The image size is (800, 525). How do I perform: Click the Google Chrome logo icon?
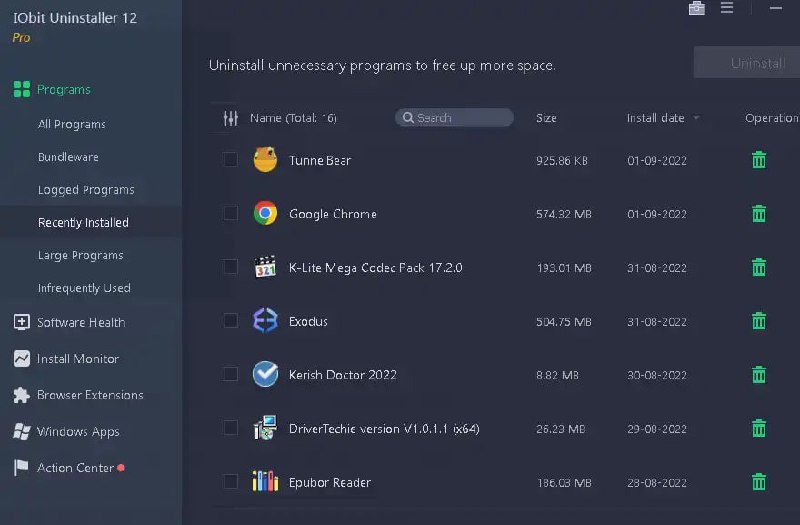[265, 213]
